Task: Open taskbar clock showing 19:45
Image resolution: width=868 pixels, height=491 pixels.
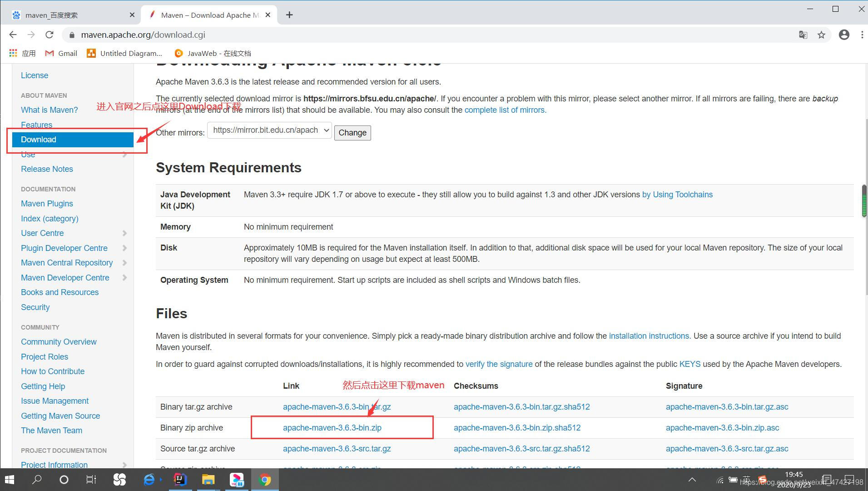Action: click(794, 480)
